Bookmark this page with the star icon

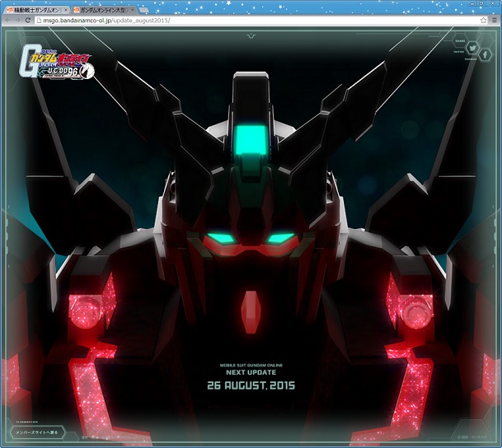[x=483, y=20]
